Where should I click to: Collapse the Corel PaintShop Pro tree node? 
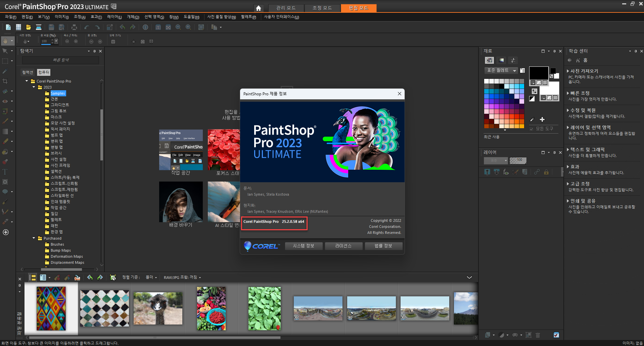pos(27,81)
